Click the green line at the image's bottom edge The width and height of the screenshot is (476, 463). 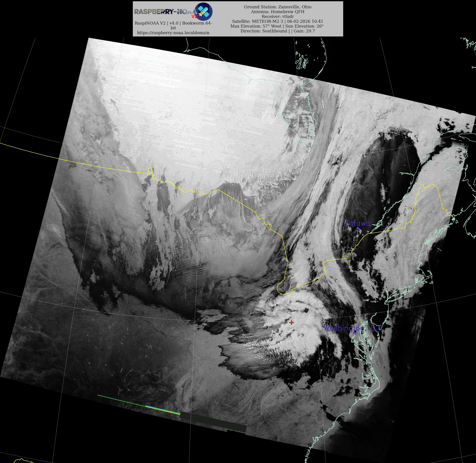[122, 401]
